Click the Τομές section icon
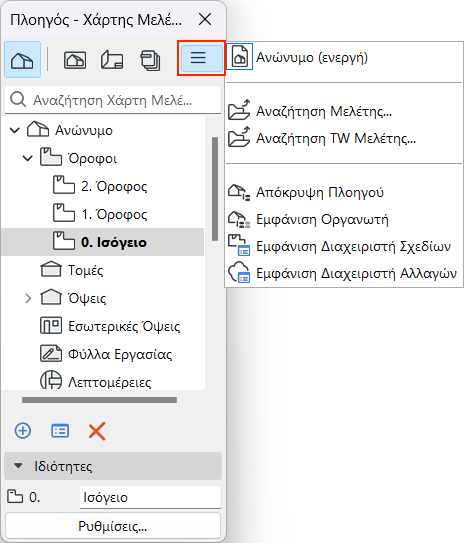 [x=51, y=269]
